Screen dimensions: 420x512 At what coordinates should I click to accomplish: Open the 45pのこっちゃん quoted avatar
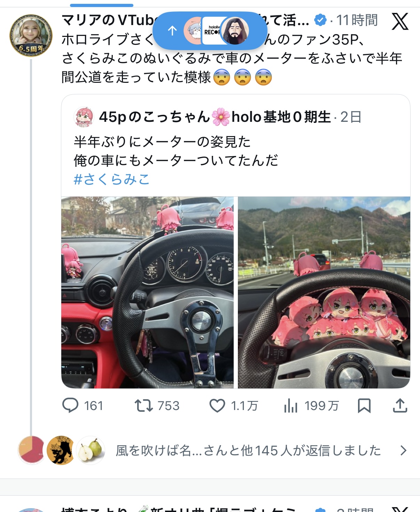(x=84, y=117)
